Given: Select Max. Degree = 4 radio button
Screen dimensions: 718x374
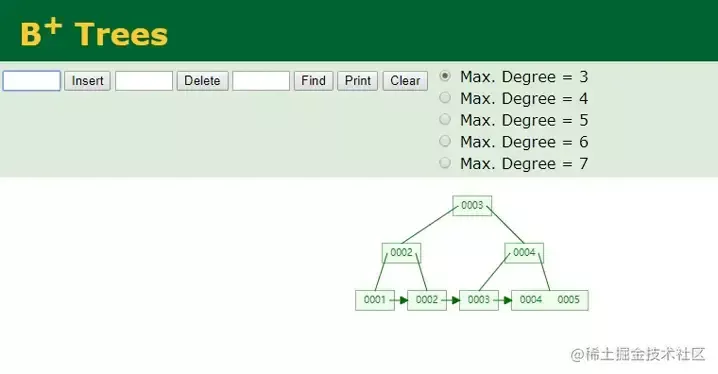Looking at the screenshot, I should point(445,98).
